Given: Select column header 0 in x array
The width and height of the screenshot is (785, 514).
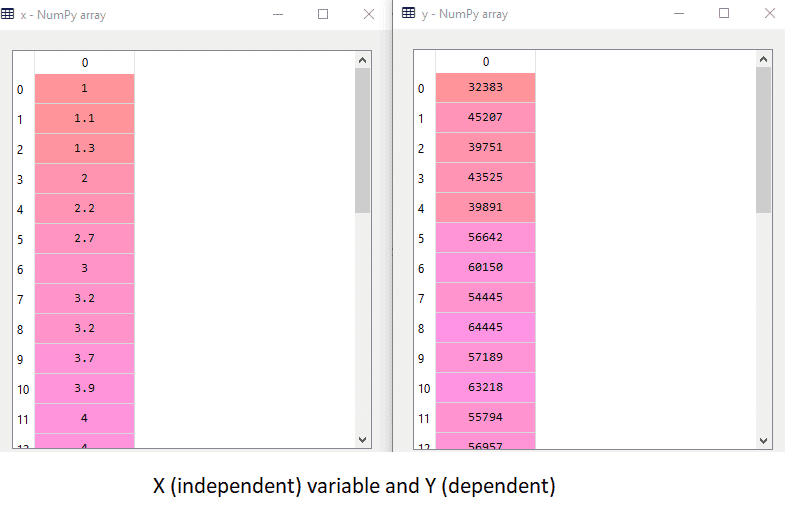Looking at the screenshot, I should (x=84, y=62).
